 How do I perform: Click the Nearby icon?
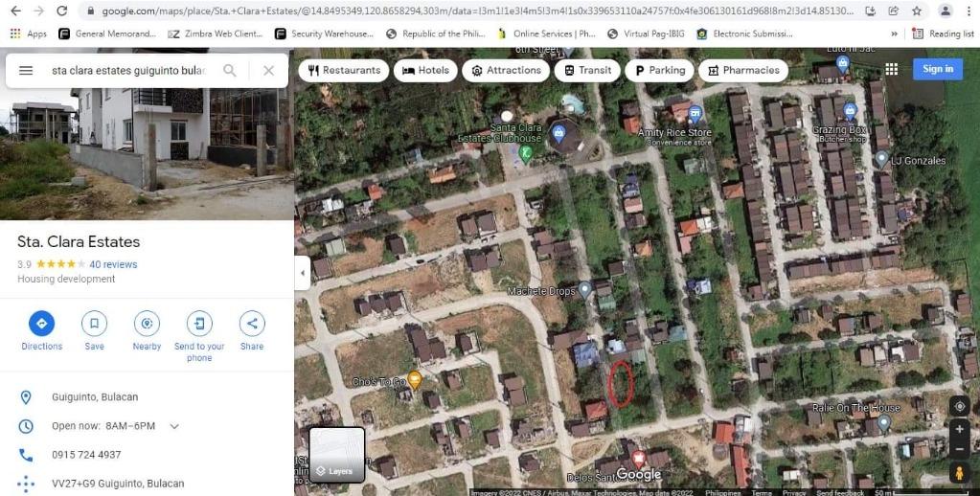click(147, 323)
